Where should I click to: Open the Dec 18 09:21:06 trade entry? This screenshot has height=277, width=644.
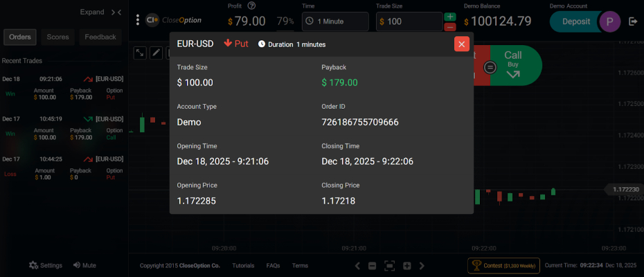63,88
